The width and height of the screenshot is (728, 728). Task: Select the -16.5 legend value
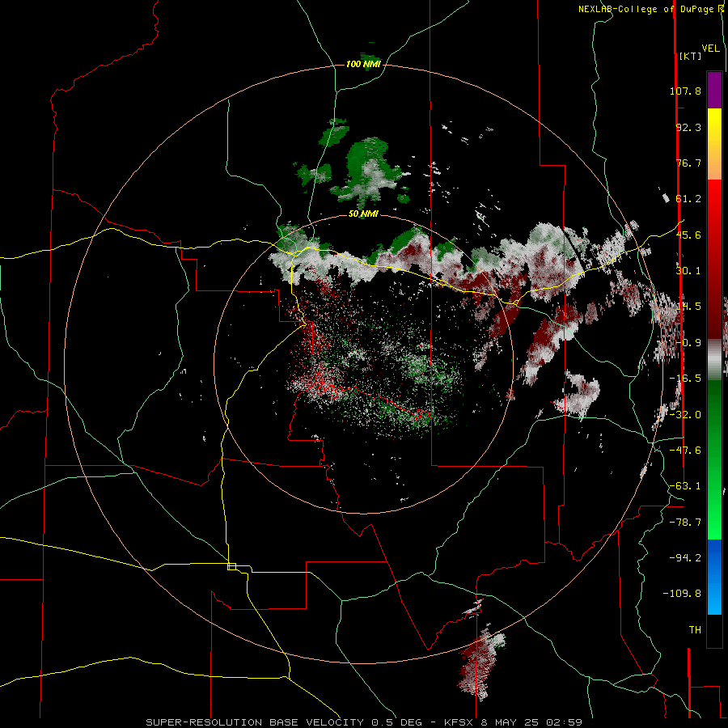pos(685,379)
